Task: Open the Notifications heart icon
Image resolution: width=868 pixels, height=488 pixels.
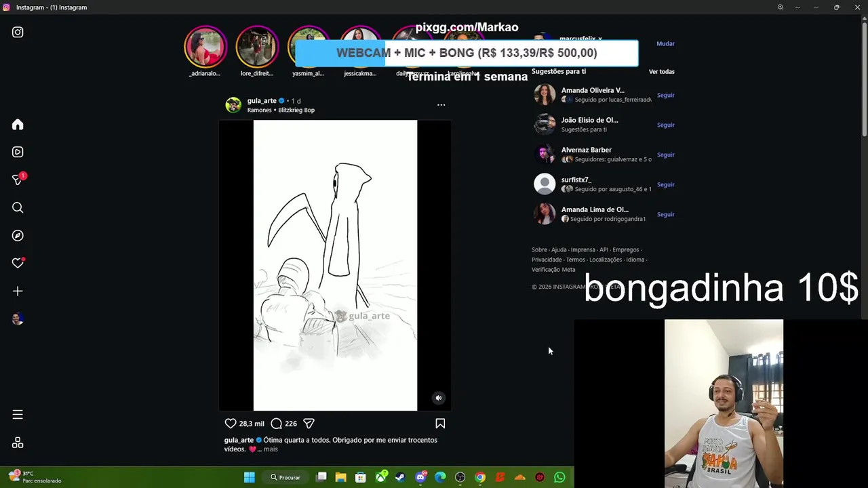Action: pos(18,263)
